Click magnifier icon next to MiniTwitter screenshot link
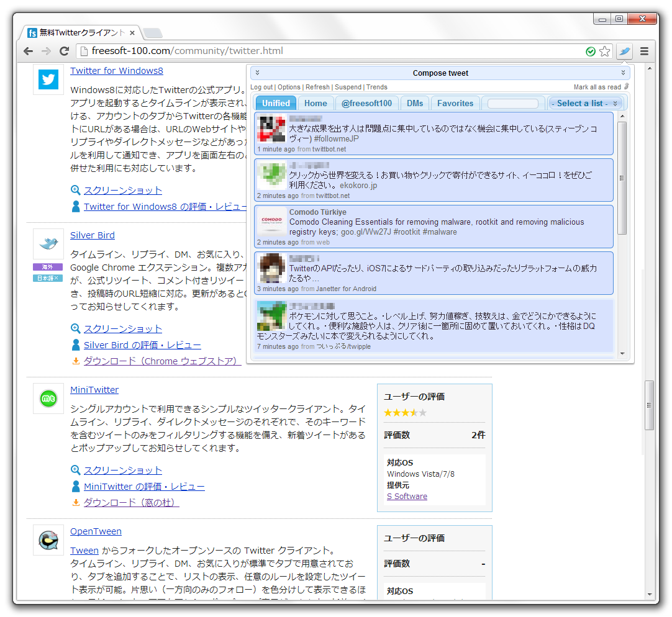The width and height of the screenshot is (672, 617). (x=75, y=470)
